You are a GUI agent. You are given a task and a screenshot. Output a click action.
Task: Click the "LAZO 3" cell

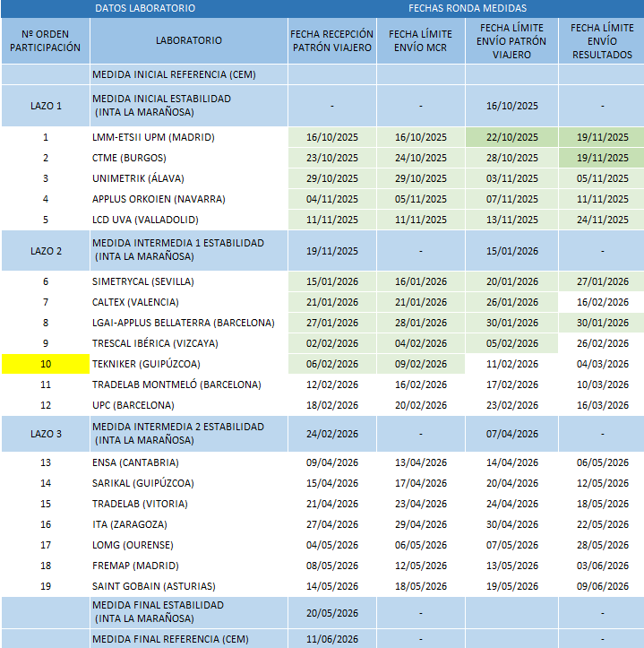tap(45, 434)
